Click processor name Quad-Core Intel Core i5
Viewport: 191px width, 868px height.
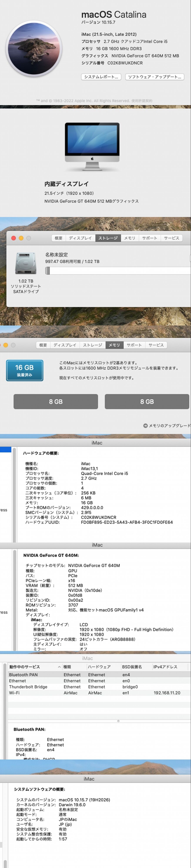click(104, 473)
